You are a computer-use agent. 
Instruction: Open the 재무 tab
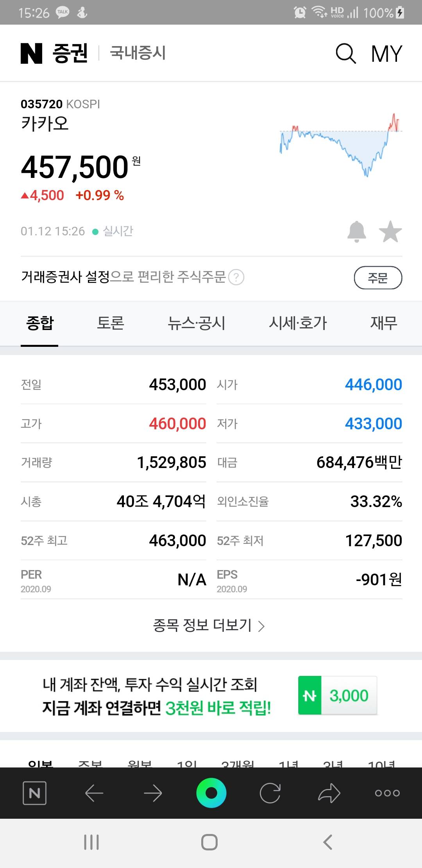[384, 323]
